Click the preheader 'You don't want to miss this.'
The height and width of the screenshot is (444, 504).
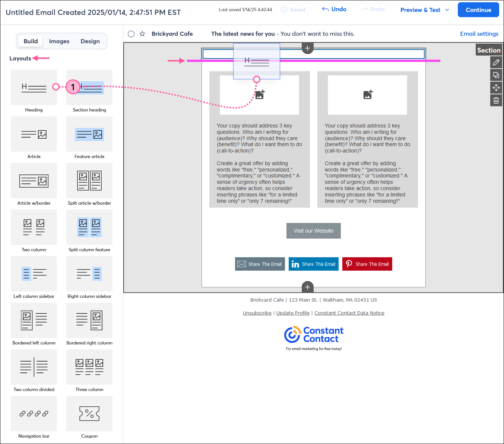click(x=317, y=34)
